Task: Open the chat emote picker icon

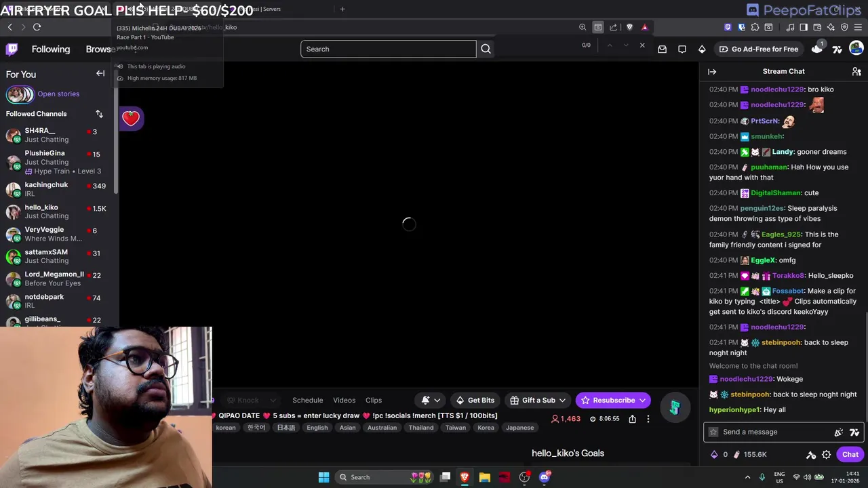Action: pos(854,432)
